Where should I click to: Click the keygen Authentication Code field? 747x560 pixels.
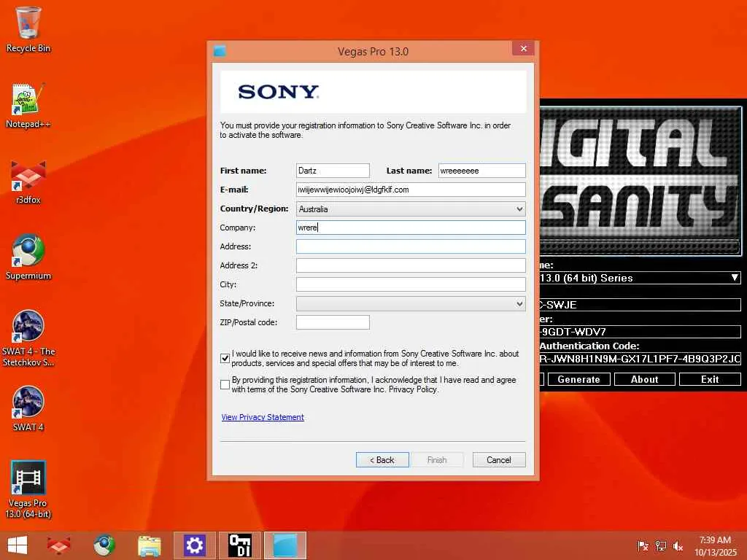640,359
